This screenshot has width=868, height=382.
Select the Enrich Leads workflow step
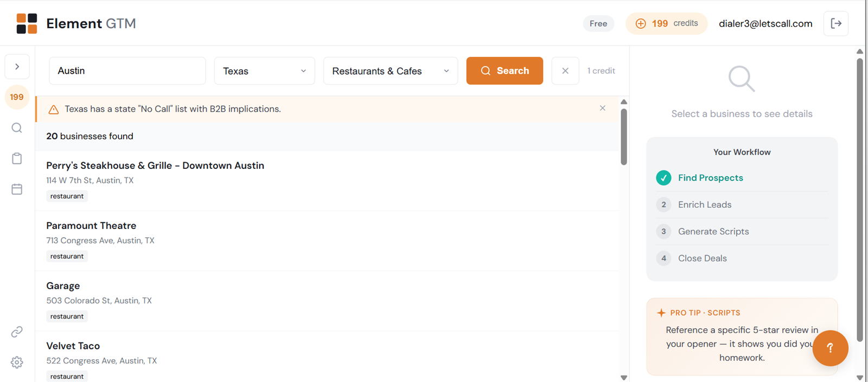pos(704,205)
